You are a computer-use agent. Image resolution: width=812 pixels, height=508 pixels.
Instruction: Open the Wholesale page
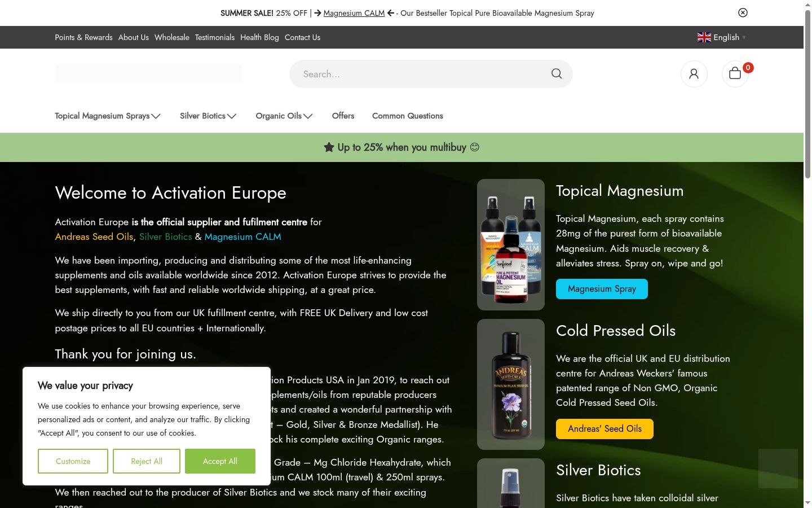(x=172, y=37)
